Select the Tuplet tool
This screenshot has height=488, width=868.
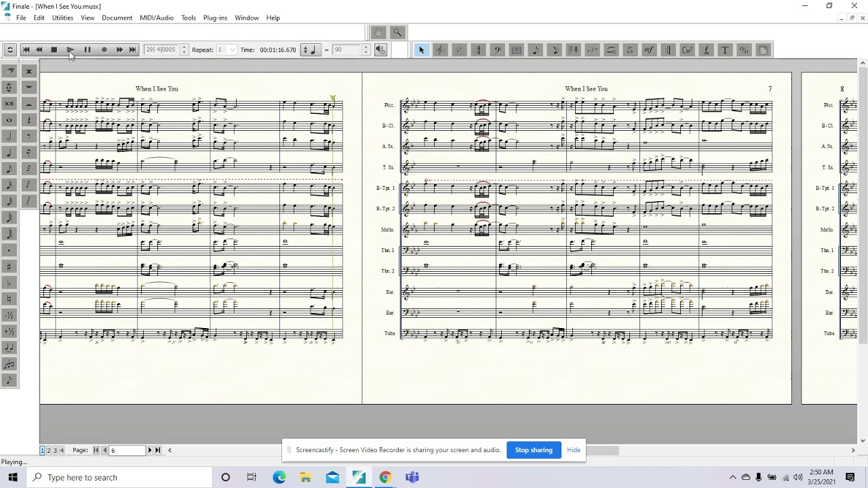point(592,49)
